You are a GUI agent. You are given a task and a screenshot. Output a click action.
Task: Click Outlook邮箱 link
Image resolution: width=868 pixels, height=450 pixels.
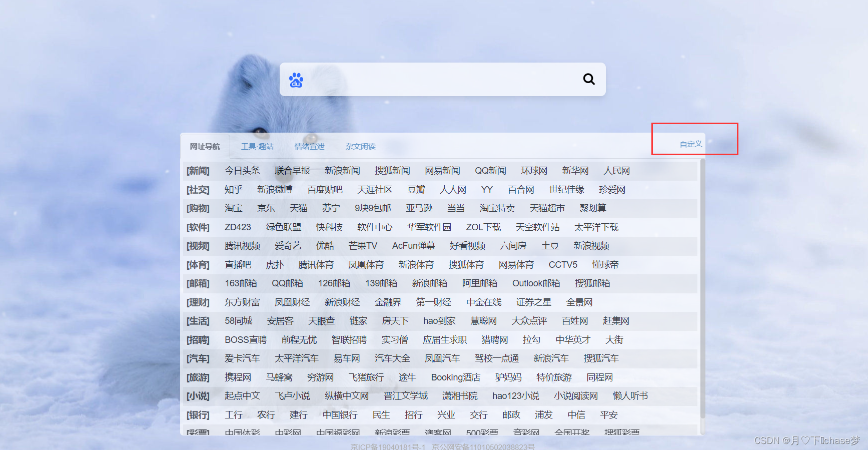536,283
